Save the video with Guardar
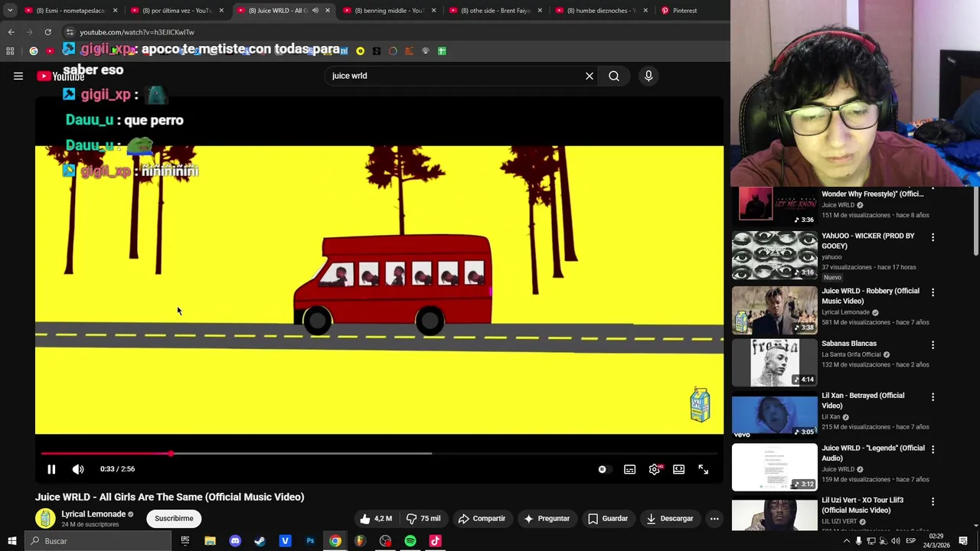The width and height of the screenshot is (980, 551). (x=608, y=518)
